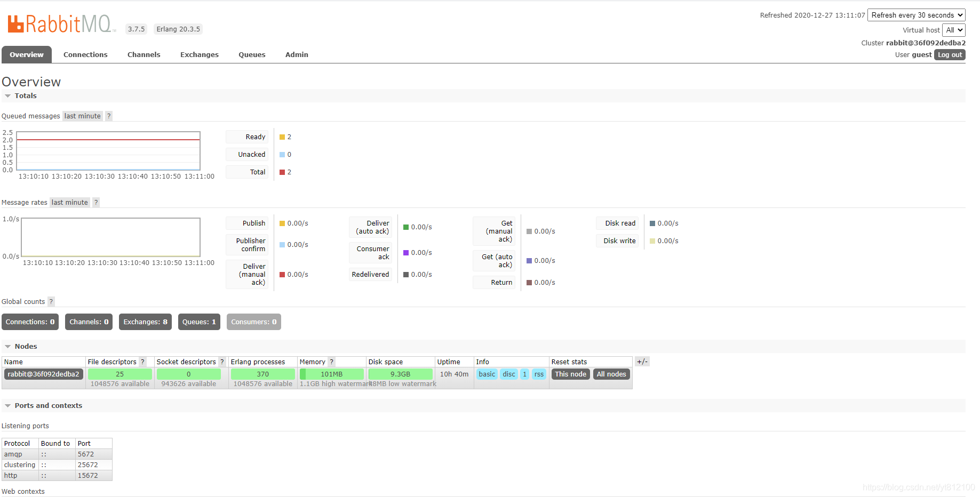The height and width of the screenshot is (497, 980).
Task: Toggle the Return rate label
Action: [x=494, y=282]
